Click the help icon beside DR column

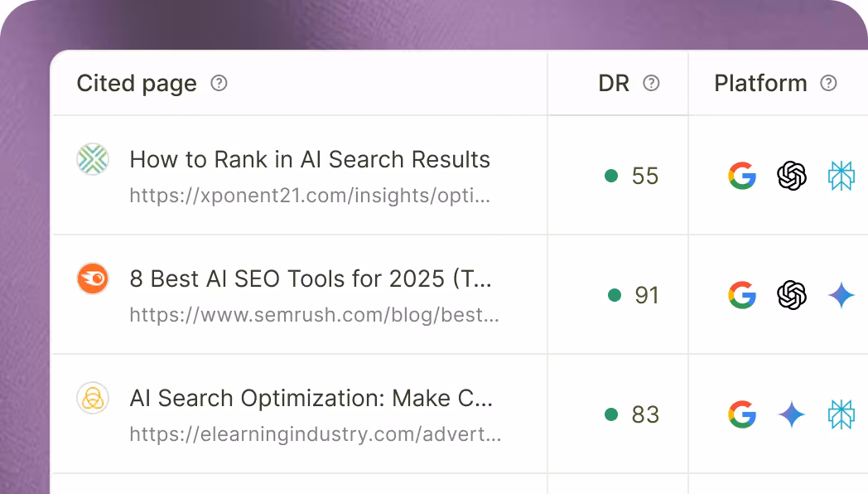click(652, 83)
